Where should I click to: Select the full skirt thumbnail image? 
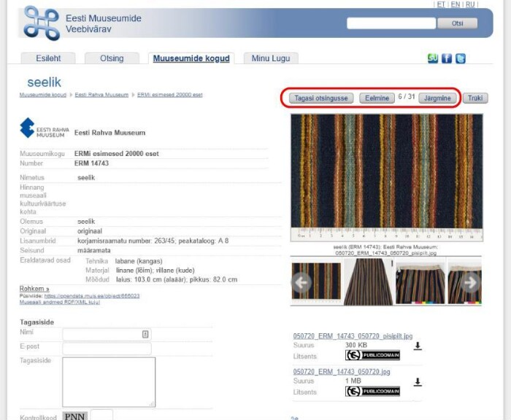[x=368, y=281]
